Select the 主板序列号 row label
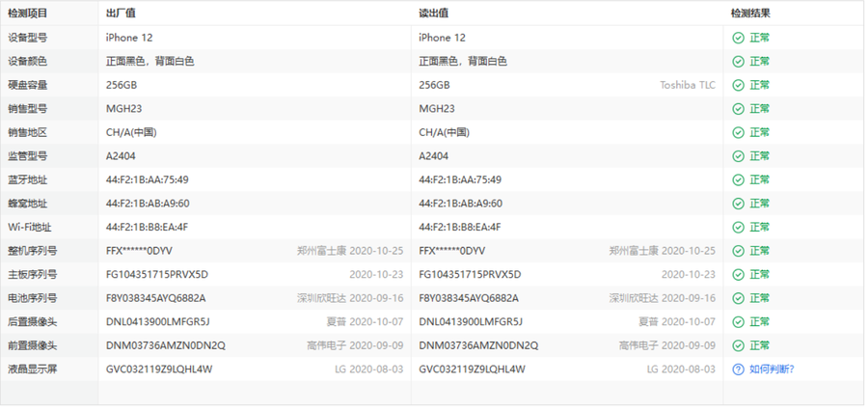This screenshot has width=868, height=411. click(32, 275)
